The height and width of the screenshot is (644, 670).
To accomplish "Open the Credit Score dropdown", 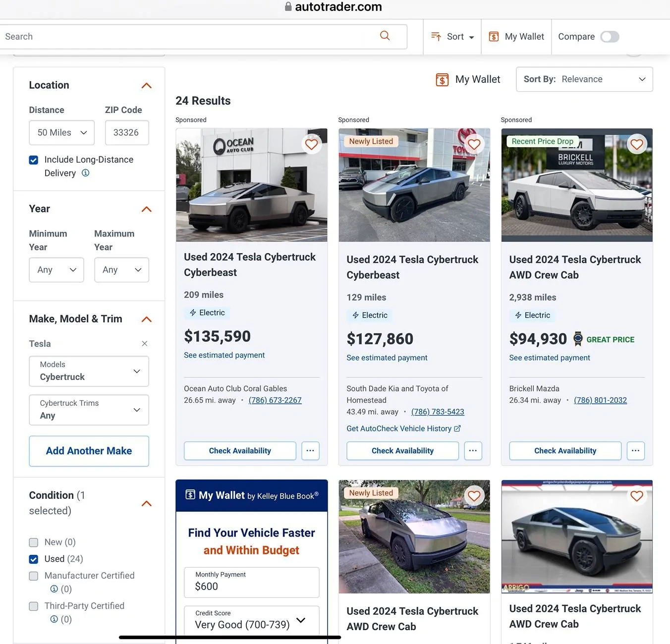I will point(252,620).
